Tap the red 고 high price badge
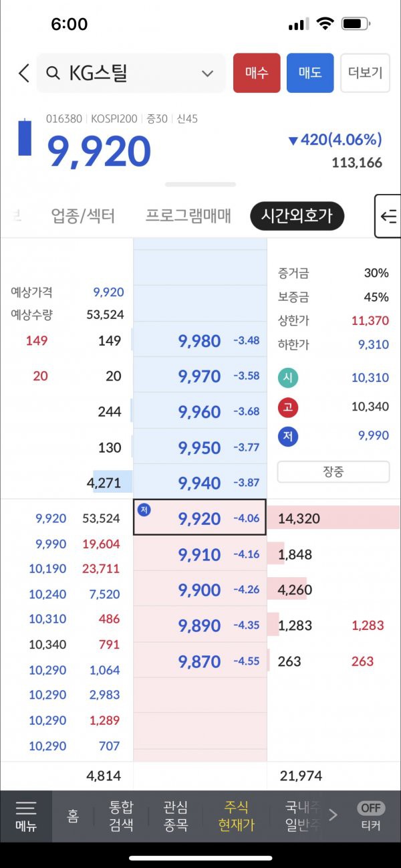Image resolution: width=401 pixels, height=868 pixels. [287, 407]
